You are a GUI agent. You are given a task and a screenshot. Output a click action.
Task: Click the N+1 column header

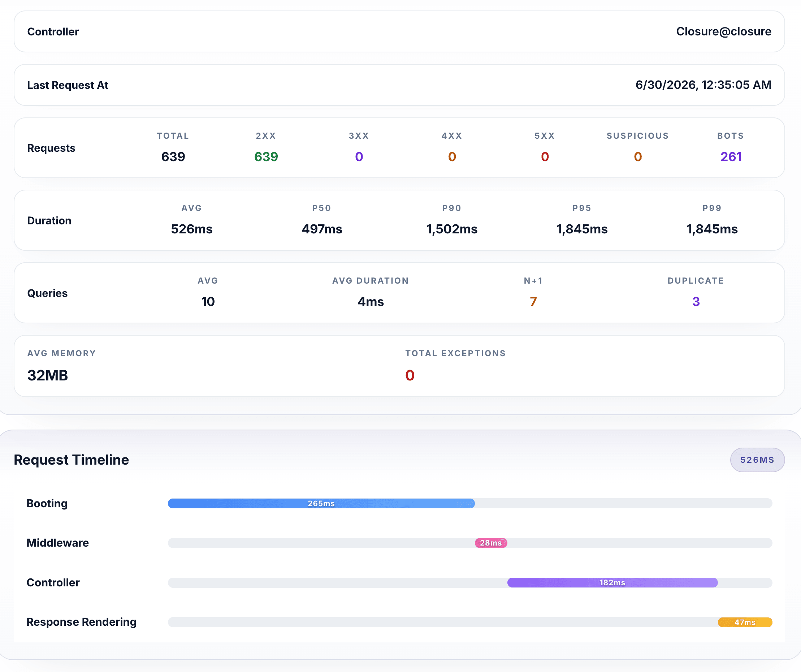point(533,281)
